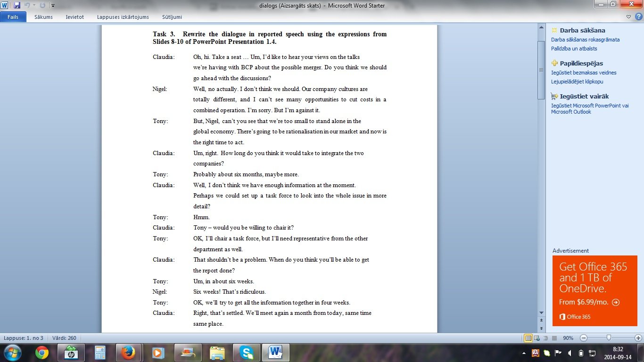Viewport: 644px width, 362px height.
Task: Open the Palīdzība un atbalsts link
Action: [574, 49]
